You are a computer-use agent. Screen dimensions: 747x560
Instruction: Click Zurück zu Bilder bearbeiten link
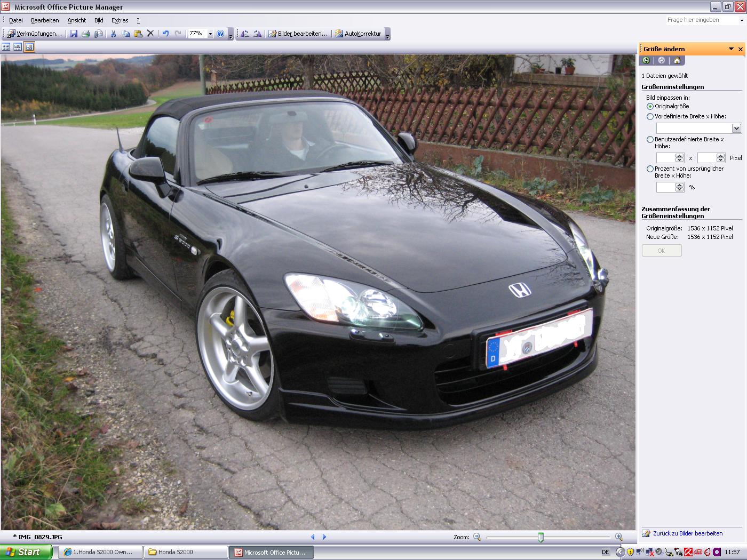pos(687,533)
